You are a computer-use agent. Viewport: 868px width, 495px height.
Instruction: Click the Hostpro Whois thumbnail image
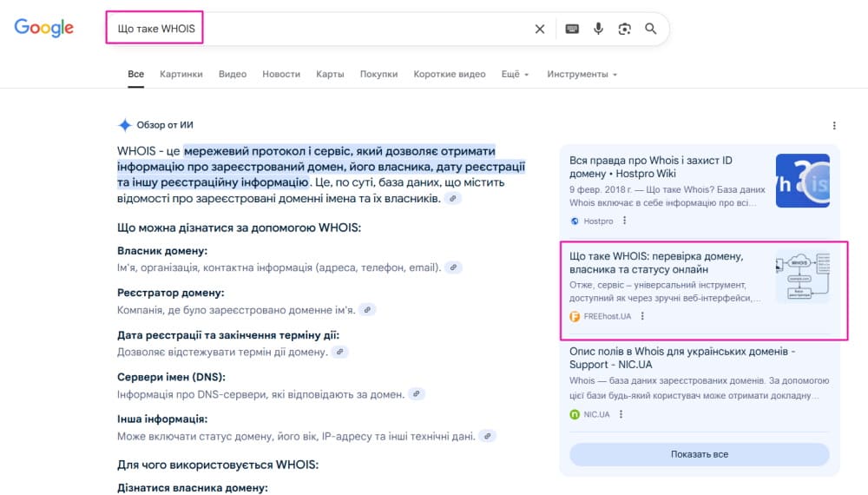(803, 181)
